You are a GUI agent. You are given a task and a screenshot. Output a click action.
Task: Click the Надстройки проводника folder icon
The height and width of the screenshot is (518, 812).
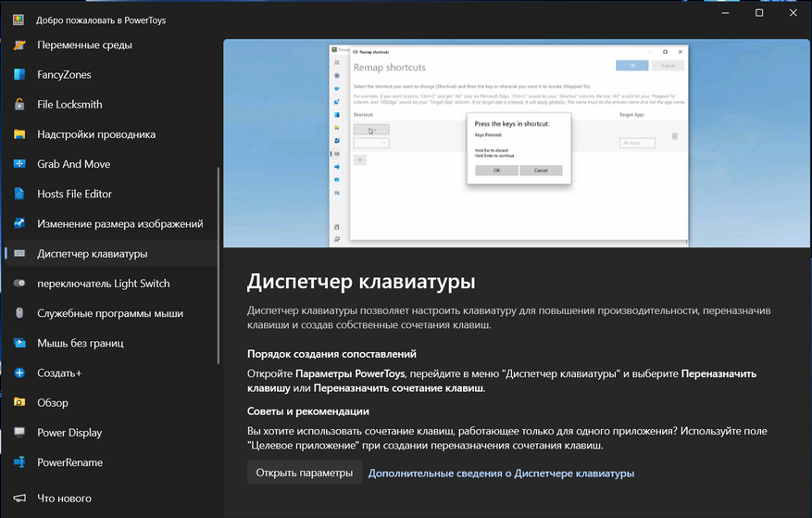click(19, 134)
